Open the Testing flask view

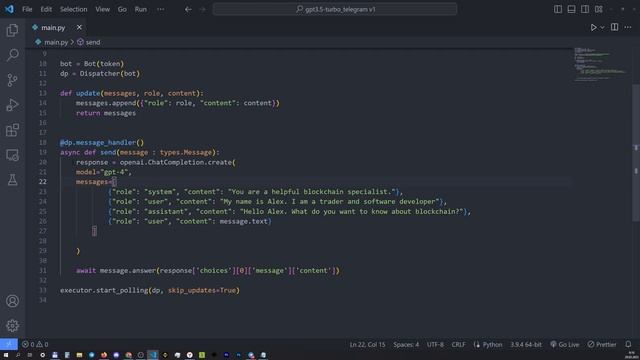[12, 180]
